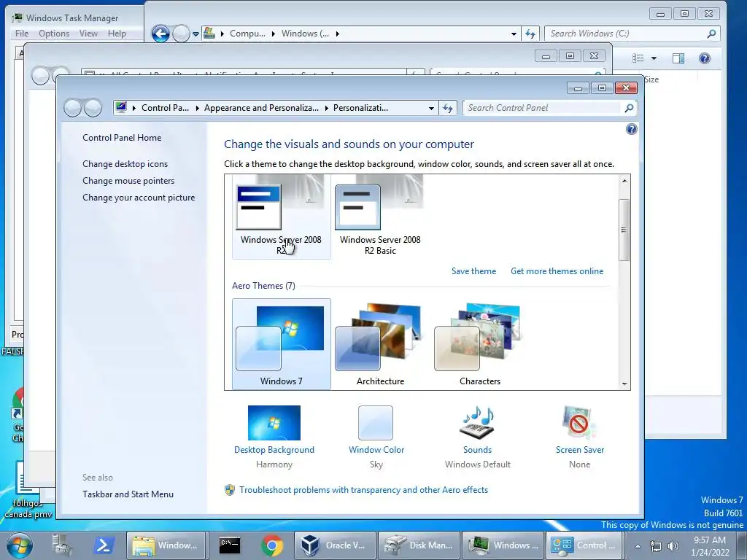Open the Personalization address bar history dropdown
Screen dimensions: 747x560
pyautogui.click(x=431, y=108)
